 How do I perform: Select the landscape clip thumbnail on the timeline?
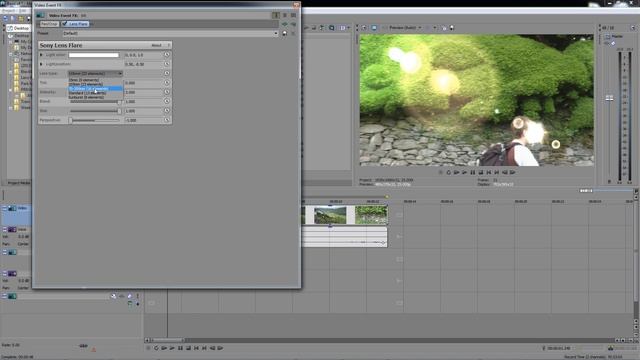click(330, 215)
